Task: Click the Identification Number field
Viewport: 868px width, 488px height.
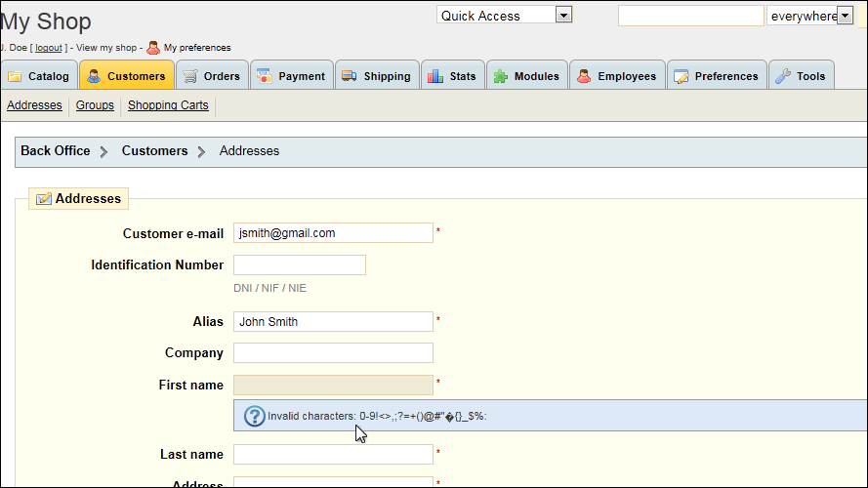Action: [x=300, y=265]
